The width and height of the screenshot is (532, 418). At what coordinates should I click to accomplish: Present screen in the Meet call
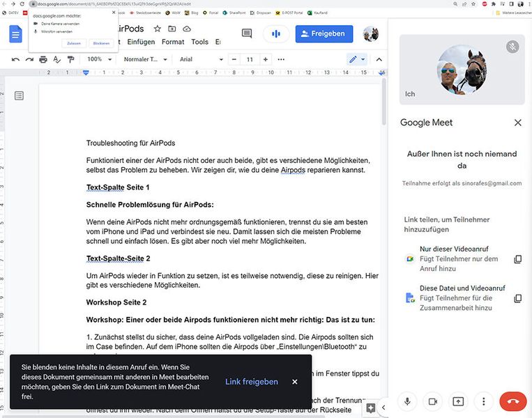tap(458, 401)
